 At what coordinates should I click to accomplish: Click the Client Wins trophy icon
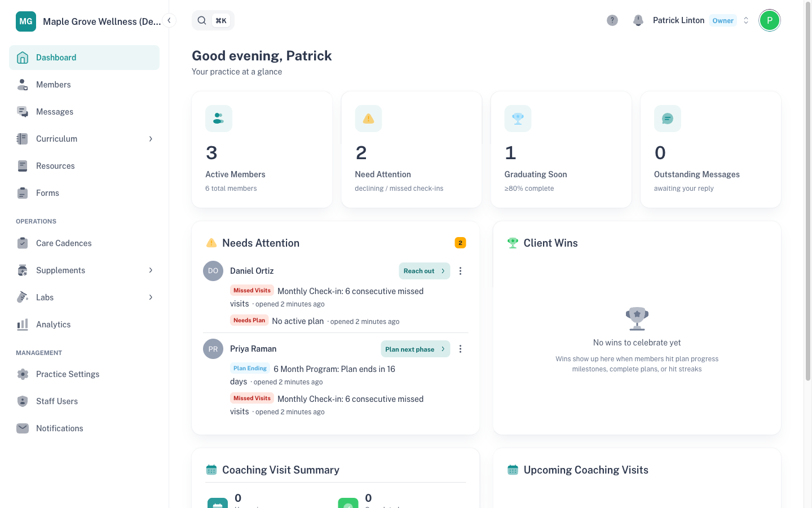[x=513, y=243]
